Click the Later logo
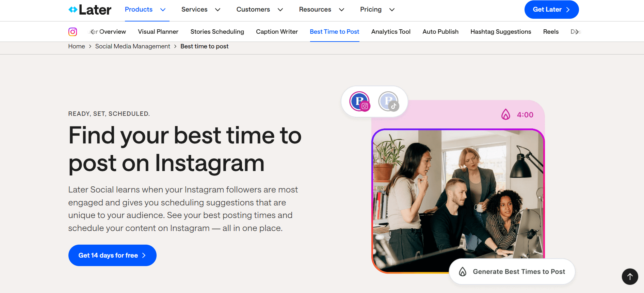Viewport: 644px width, 293px height. point(90,10)
